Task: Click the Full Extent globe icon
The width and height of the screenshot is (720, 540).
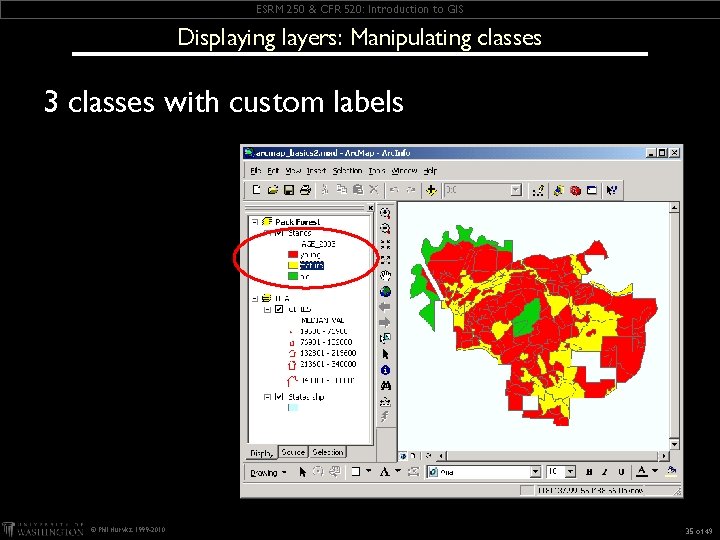Action: click(x=385, y=291)
